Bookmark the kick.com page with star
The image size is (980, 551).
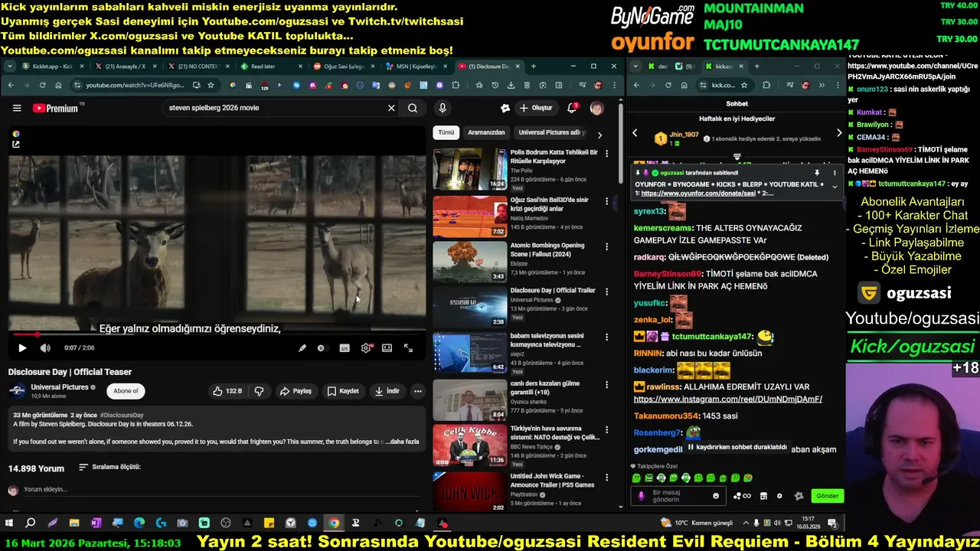click(745, 85)
